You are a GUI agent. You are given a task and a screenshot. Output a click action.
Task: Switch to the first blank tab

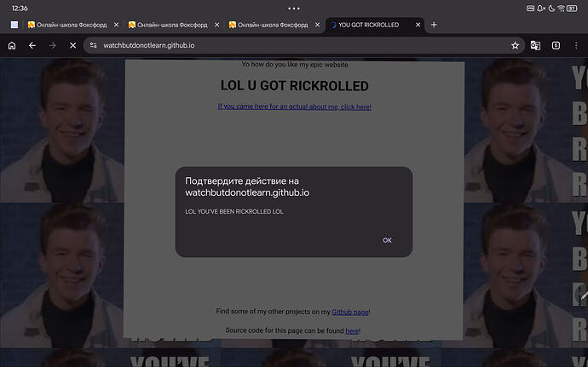(14, 25)
